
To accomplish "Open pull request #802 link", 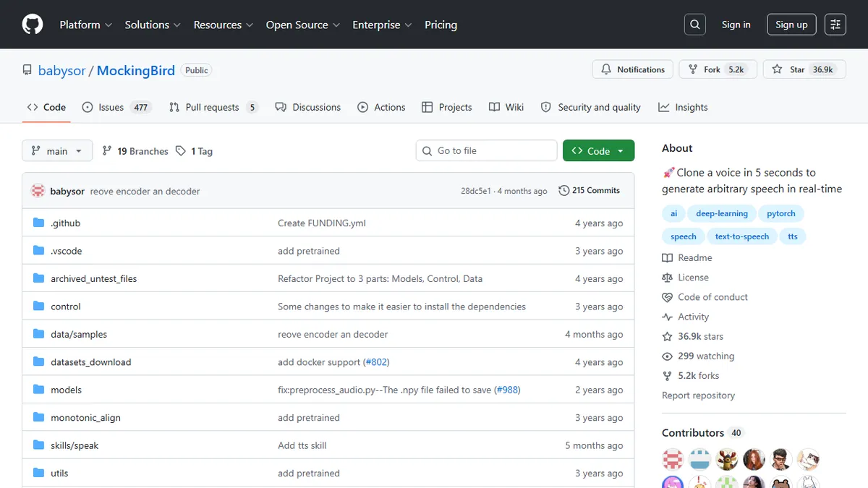I will tap(376, 362).
